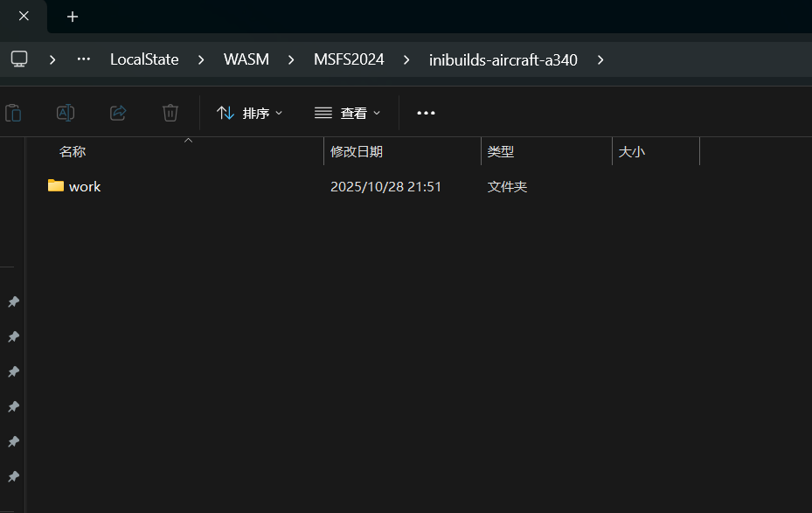Open the 排序 sort dropdown
Screen dimensions: 812x513
click(250, 113)
